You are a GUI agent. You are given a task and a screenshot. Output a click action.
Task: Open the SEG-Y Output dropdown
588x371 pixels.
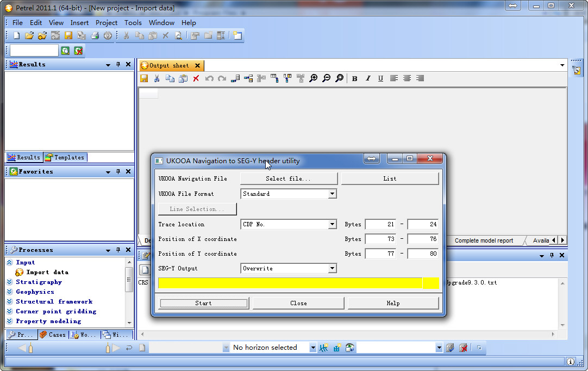332,268
